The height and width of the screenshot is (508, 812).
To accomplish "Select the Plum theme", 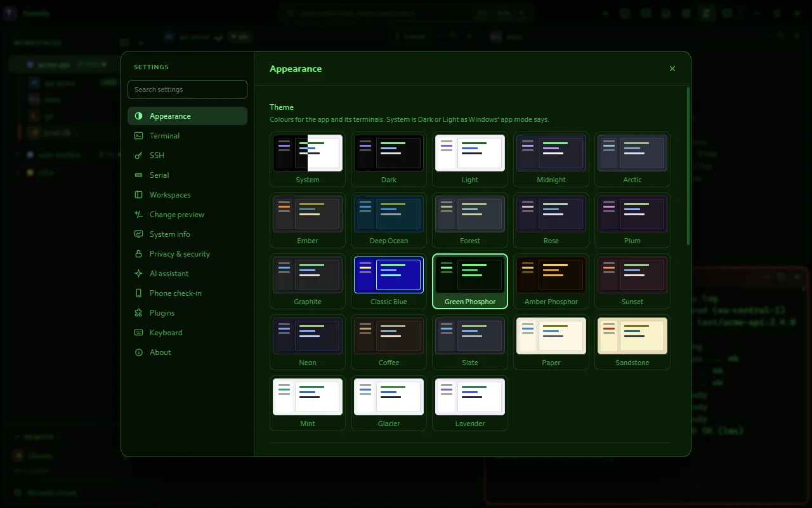I will [x=632, y=220].
